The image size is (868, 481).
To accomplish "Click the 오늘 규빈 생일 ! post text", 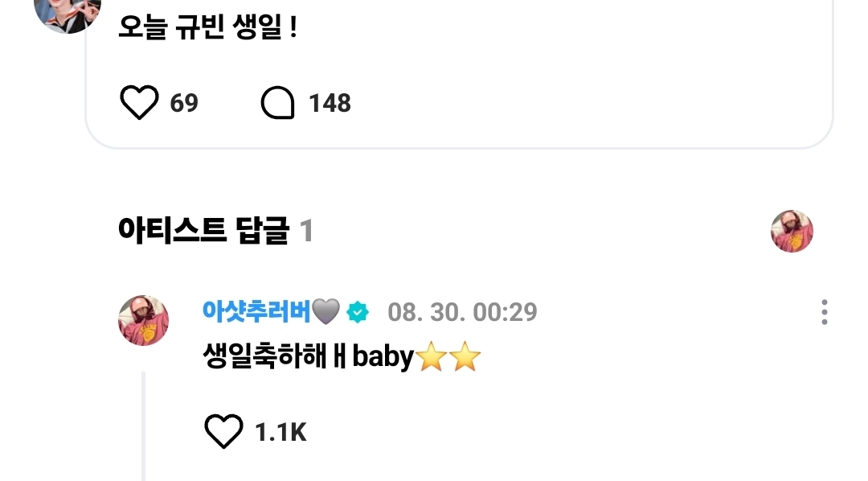I will 208,27.
